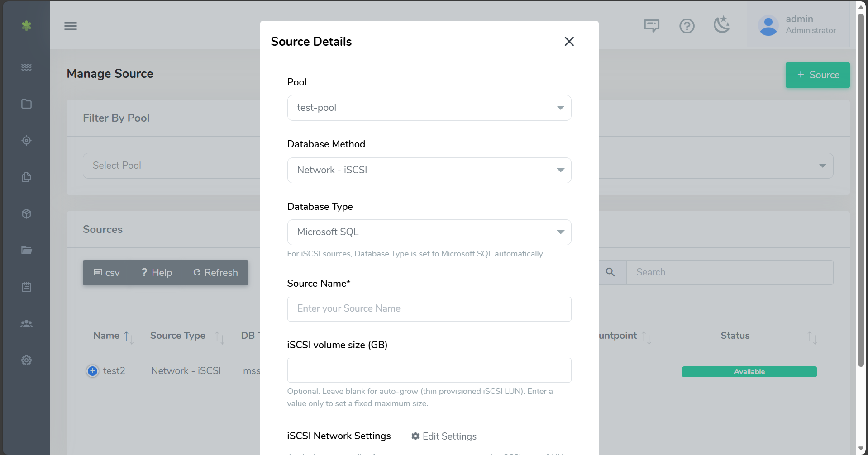868x455 pixels.
Task: Toggle the hamburger menu button
Action: point(71,26)
